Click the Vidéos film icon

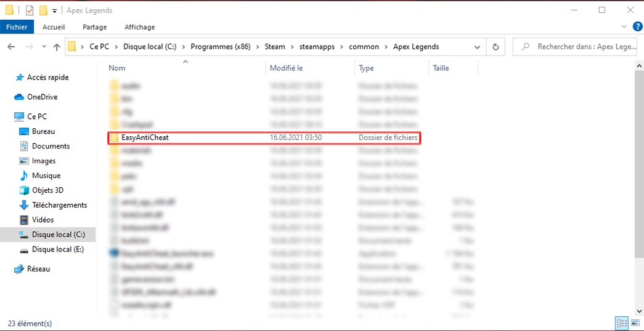click(24, 220)
